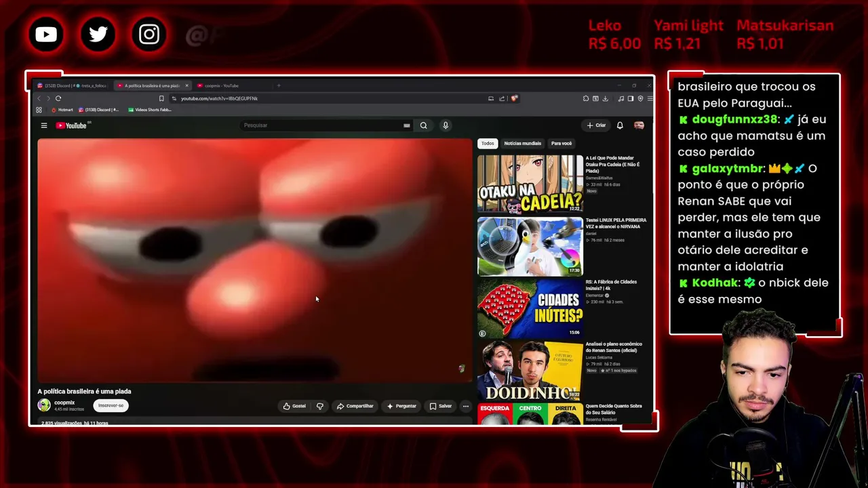Open the browser hamburger menu

tap(650, 98)
